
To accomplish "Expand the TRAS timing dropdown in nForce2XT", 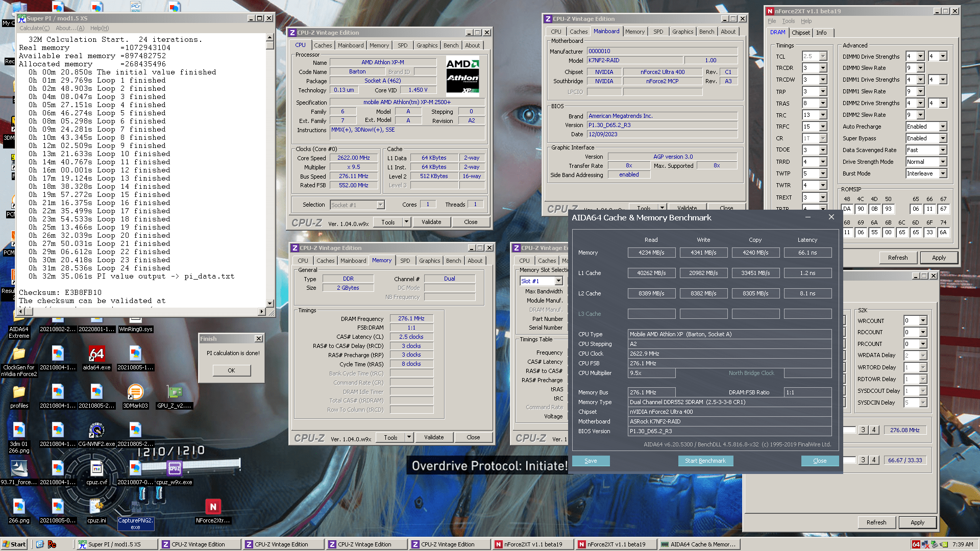I will 823,103.
